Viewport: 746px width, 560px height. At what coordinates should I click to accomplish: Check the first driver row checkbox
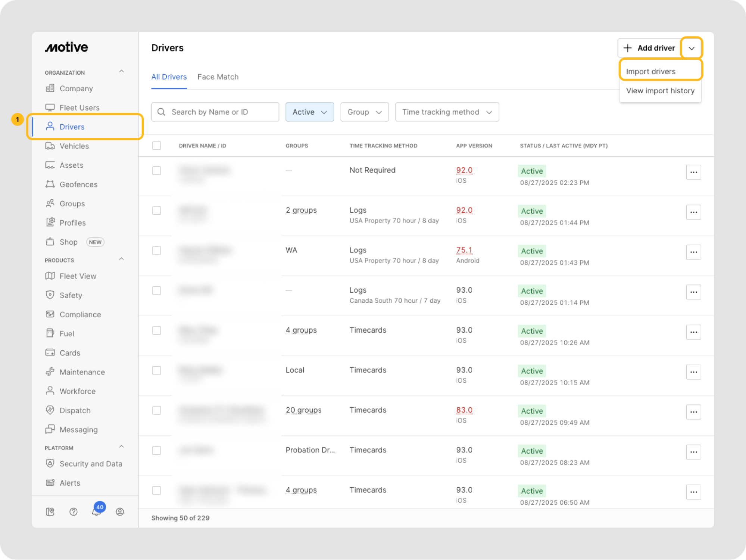[157, 171]
